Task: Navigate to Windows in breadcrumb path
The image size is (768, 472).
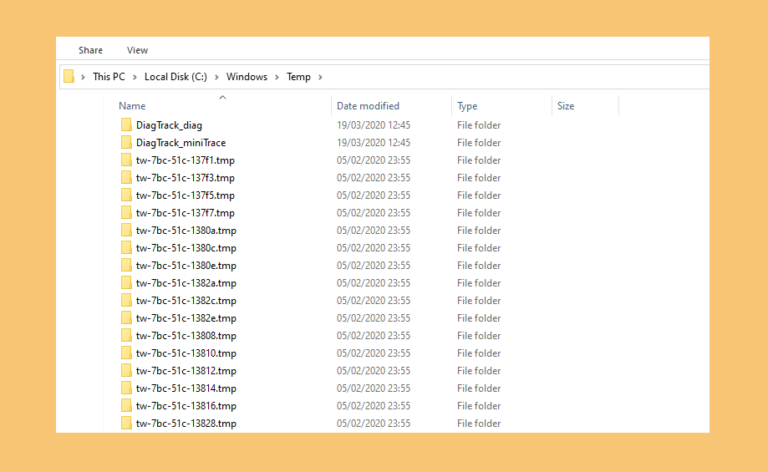Action: click(247, 77)
